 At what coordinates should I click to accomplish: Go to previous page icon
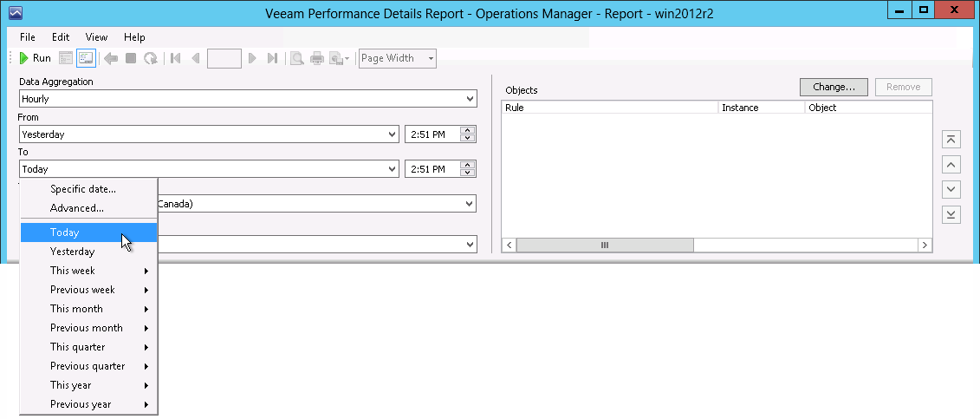tap(195, 58)
